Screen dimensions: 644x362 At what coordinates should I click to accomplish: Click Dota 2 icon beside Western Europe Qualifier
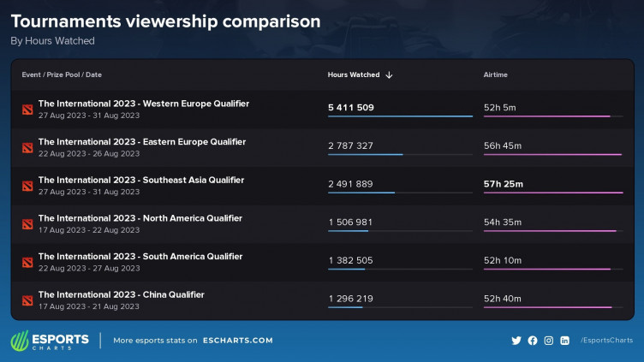(27, 110)
